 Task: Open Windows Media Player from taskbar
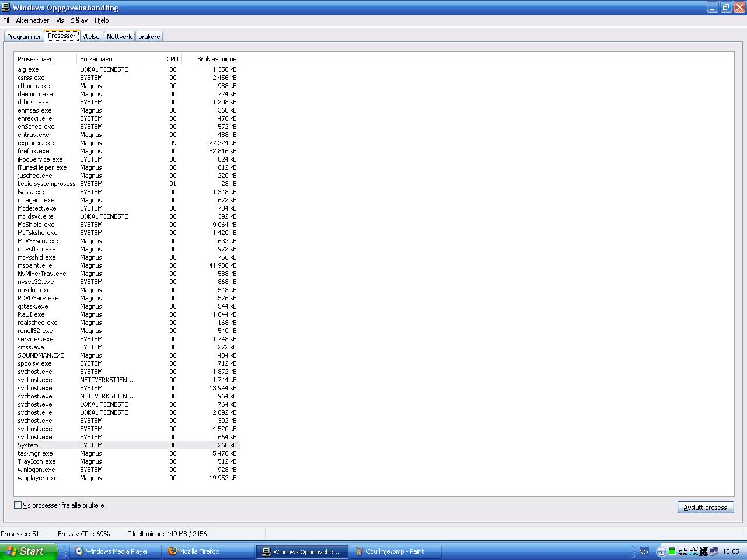[x=116, y=551]
